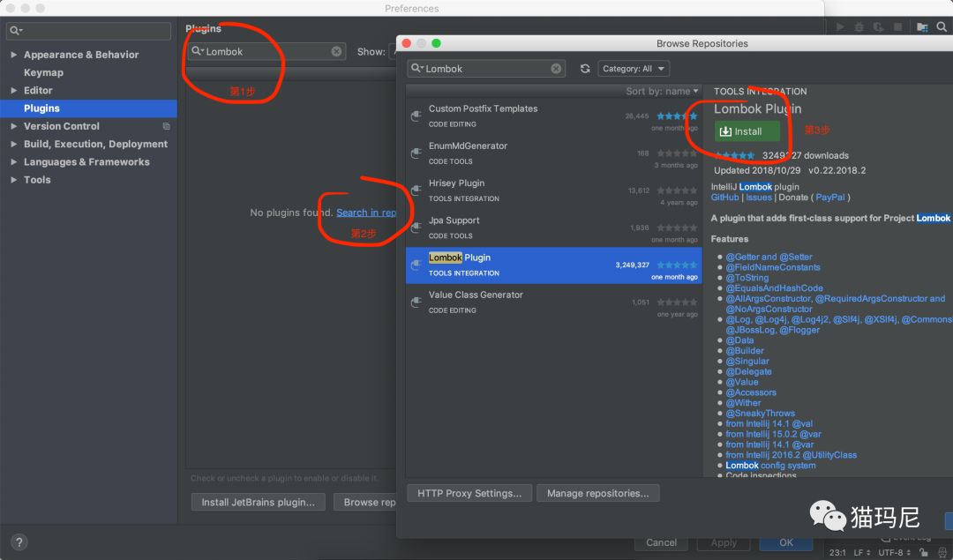
Task: Expand Build, Execution, Deployment group
Action: coord(13,144)
